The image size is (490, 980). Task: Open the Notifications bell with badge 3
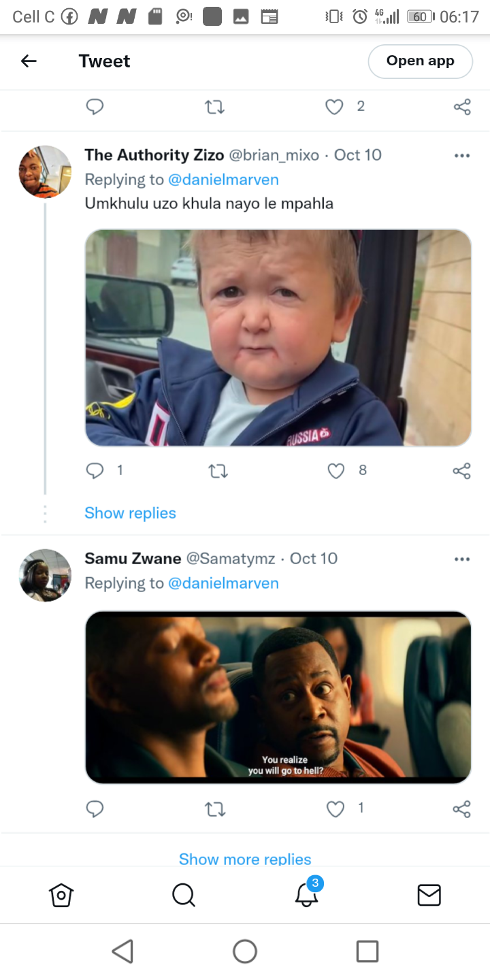tap(307, 892)
